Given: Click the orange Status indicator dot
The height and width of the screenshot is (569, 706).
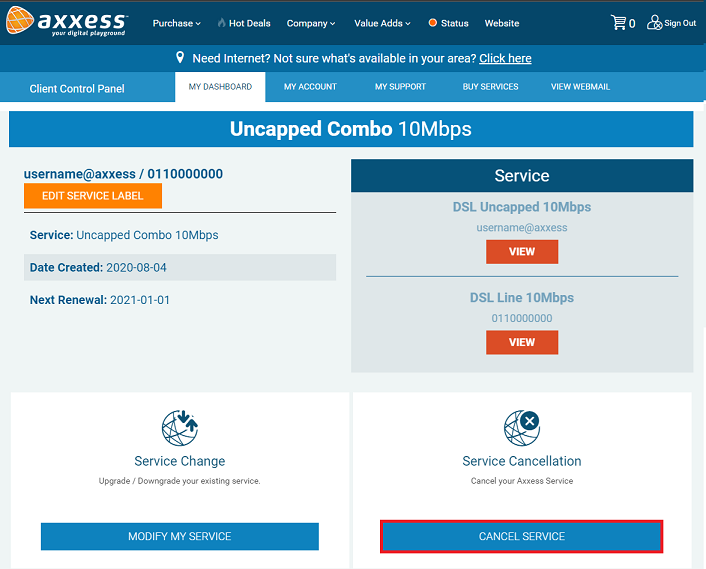Looking at the screenshot, I should [433, 23].
